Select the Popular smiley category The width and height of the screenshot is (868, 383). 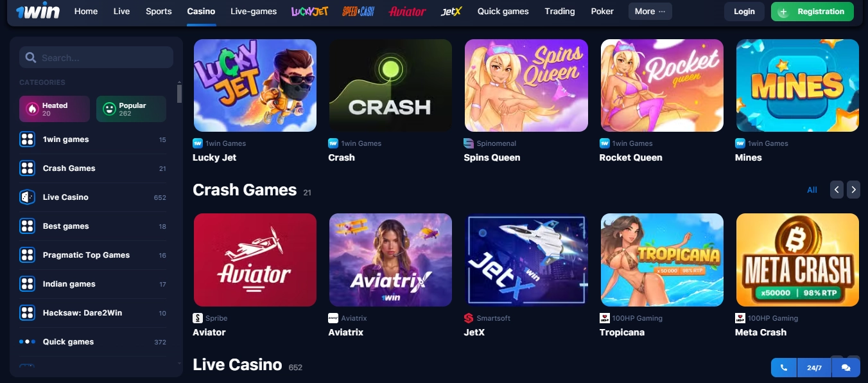coord(131,109)
